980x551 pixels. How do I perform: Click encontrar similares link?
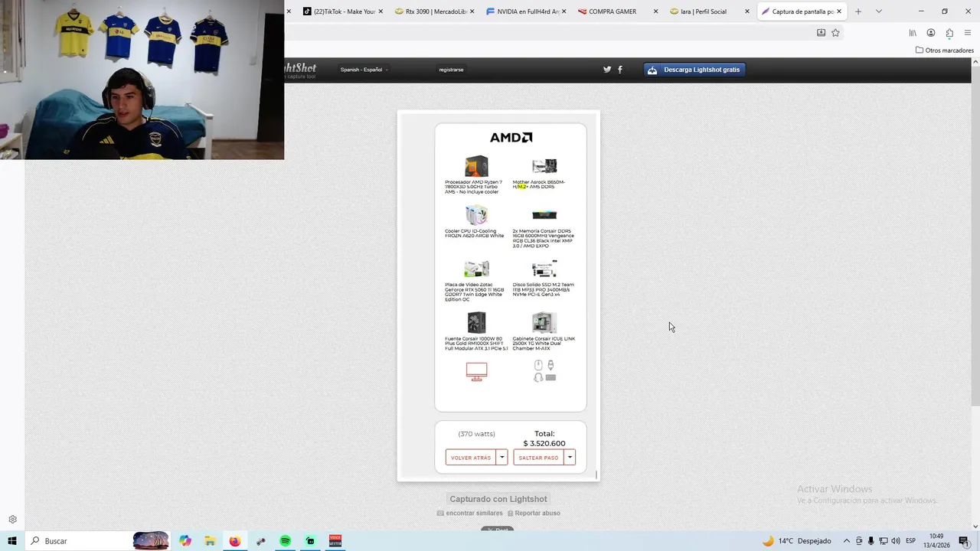[x=470, y=514]
